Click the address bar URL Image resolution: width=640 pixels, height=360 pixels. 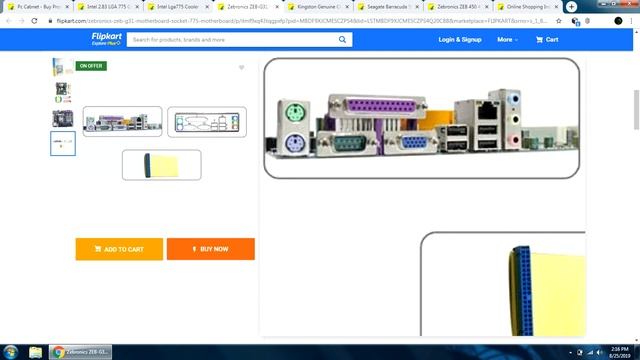[x=301, y=21]
